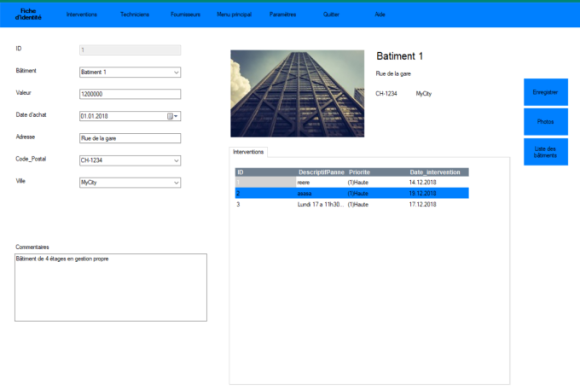Click the Valeur input field
The width and height of the screenshot is (580, 390).
click(130, 94)
